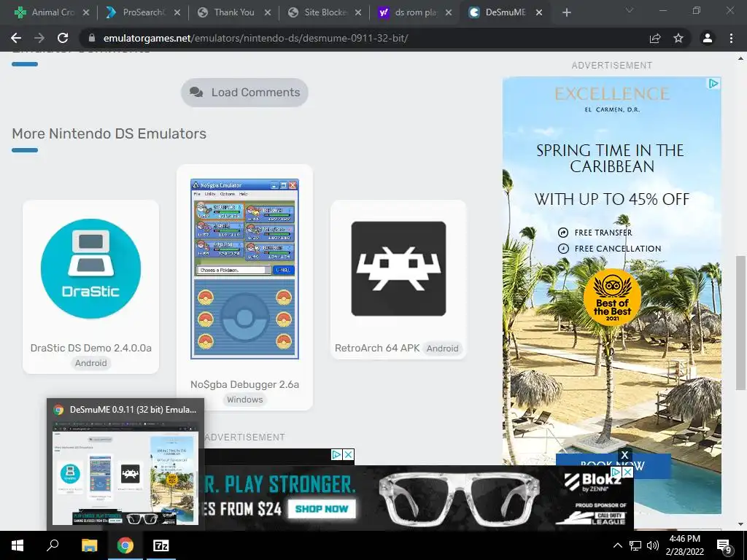Open the Chrome three-dot menu
Image resolution: width=747 pixels, height=560 pixels.
coord(731,38)
